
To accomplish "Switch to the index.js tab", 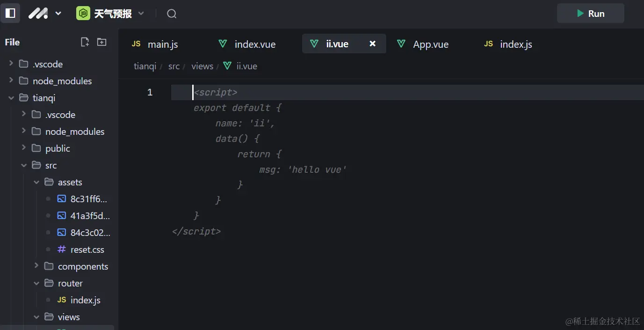I will 516,44.
